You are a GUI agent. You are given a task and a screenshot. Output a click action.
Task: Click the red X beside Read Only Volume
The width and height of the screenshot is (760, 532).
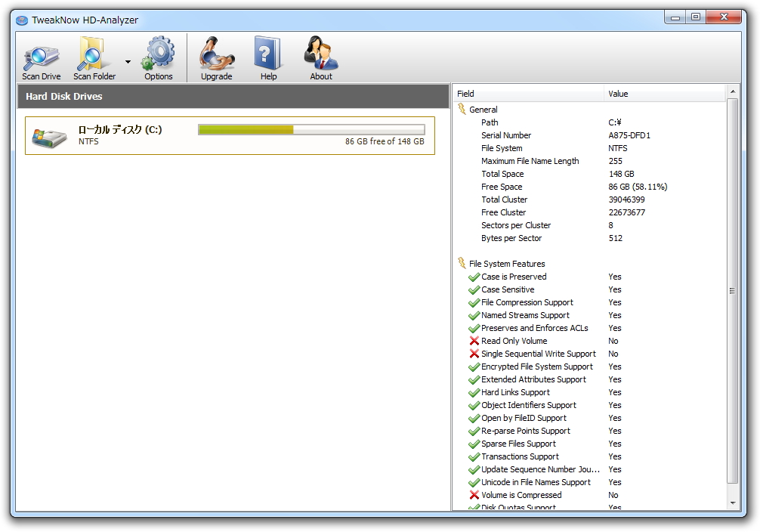(x=474, y=341)
